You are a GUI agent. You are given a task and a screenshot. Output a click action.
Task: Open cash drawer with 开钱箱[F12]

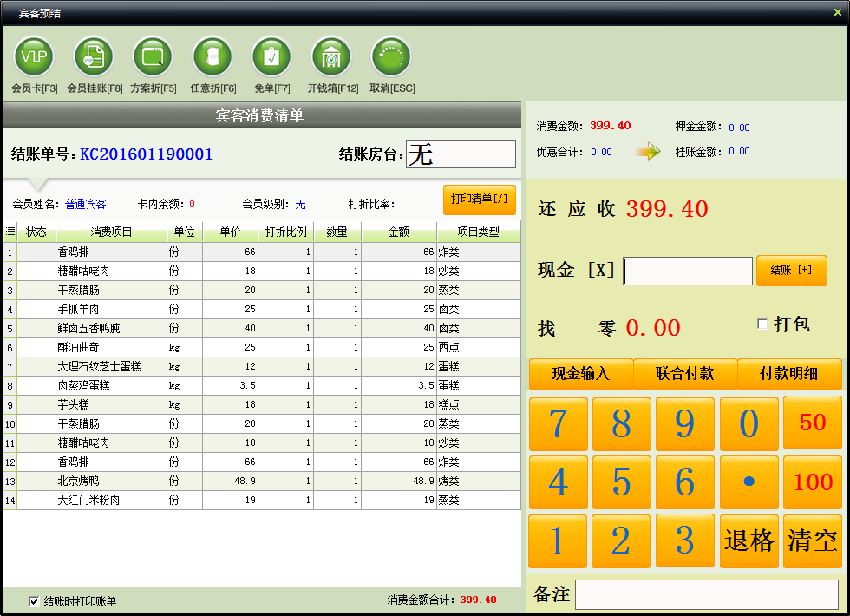331,57
